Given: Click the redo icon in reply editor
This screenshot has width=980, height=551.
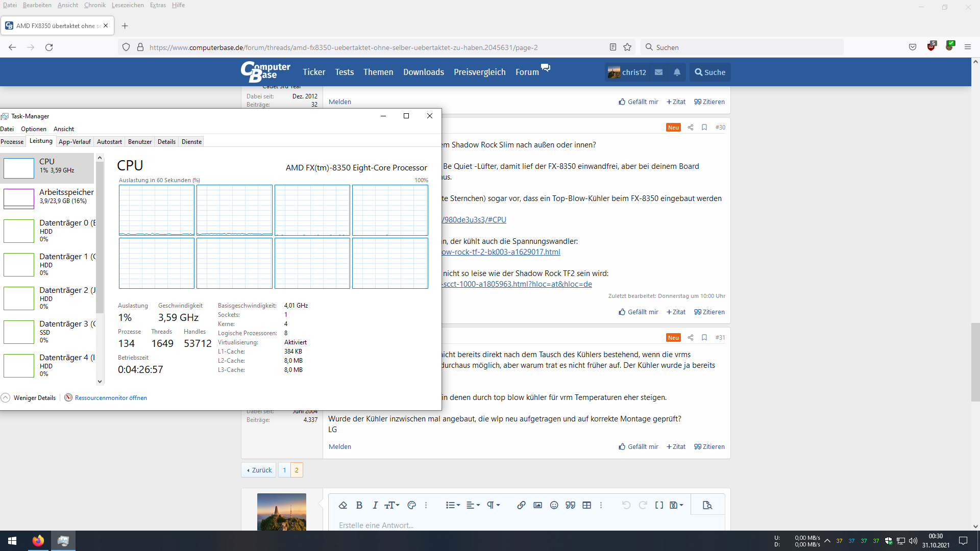Looking at the screenshot, I should pos(643,505).
